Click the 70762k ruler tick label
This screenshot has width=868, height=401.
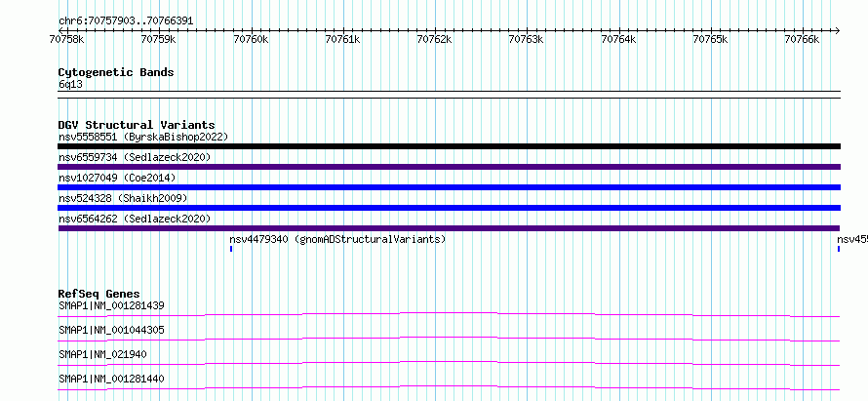(x=435, y=39)
